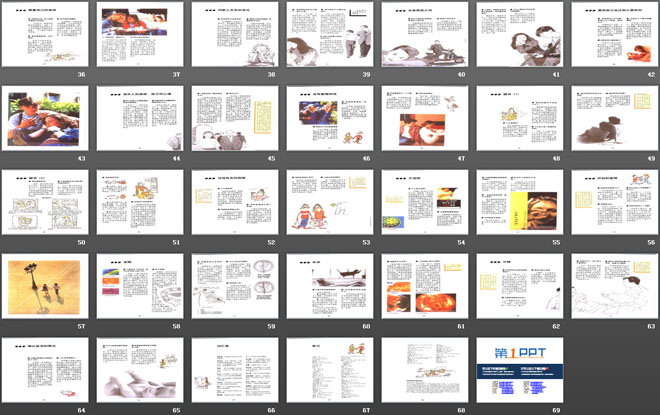Screen dimensions: 660x415
Task: Select slide thumbnail number 36
Action: point(45,34)
